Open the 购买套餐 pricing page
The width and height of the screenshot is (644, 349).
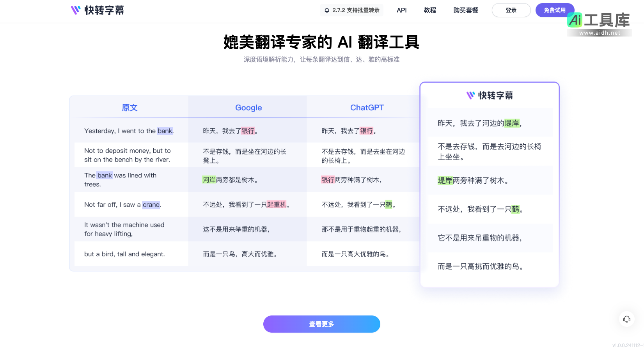[465, 10]
